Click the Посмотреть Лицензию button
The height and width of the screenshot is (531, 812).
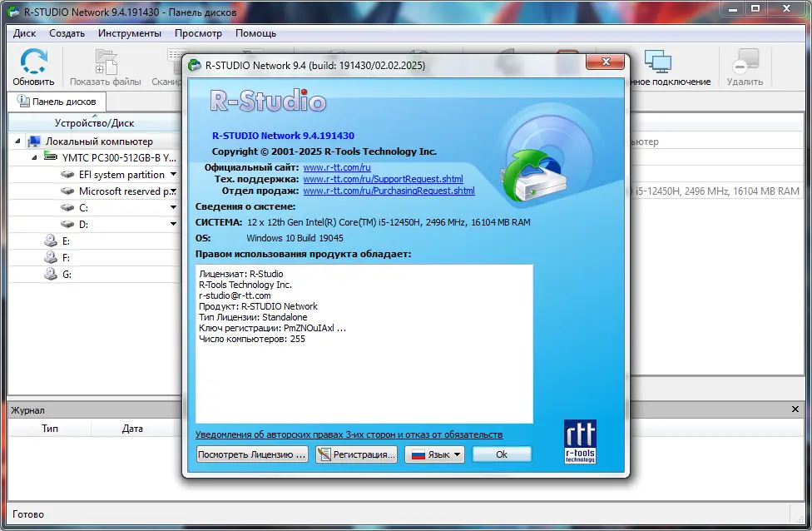tap(252, 454)
